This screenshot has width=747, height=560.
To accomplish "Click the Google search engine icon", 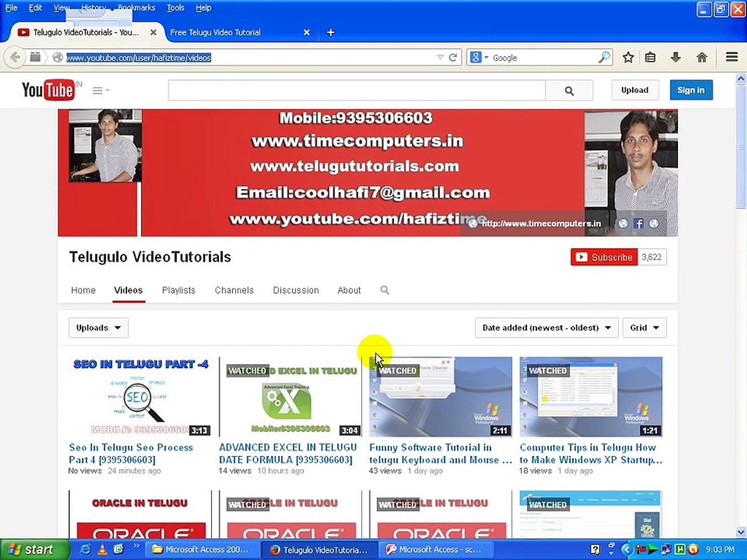I will pyautogui.click(x=476, y=58).
